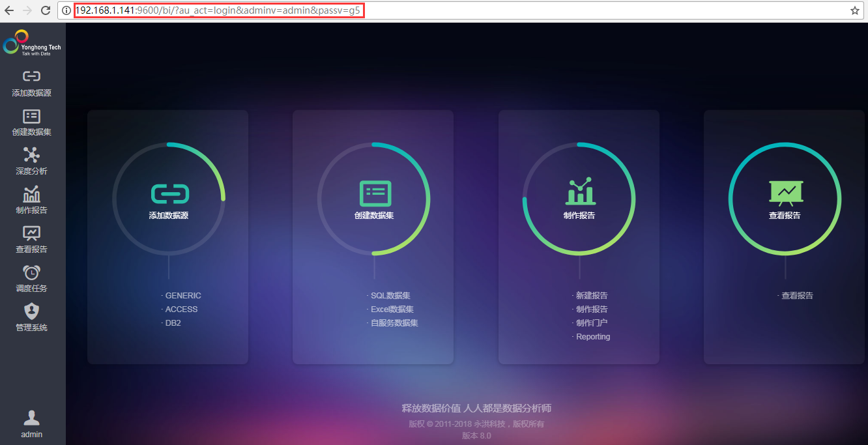The image size is (868, 445).
Task: Click the browser address bar URL
Action: click(218, 10)
